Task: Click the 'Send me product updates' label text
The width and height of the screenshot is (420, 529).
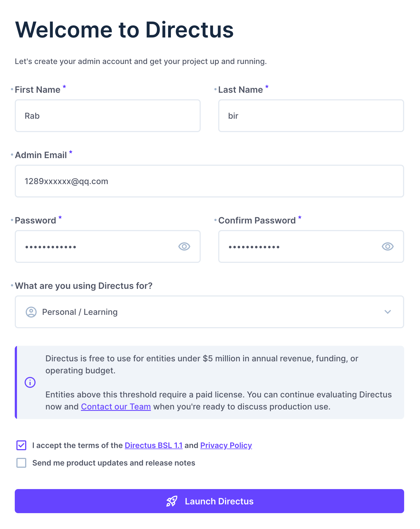Action: click(114, 463)
